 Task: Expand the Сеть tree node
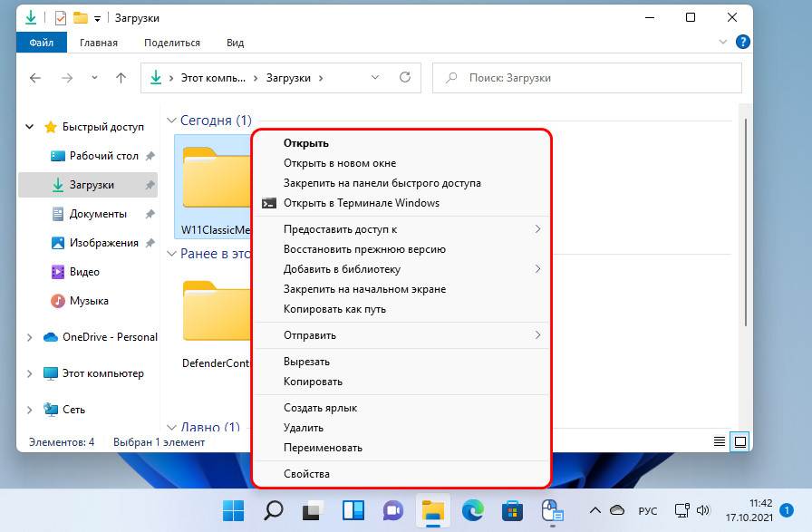(x=30, y=410)
